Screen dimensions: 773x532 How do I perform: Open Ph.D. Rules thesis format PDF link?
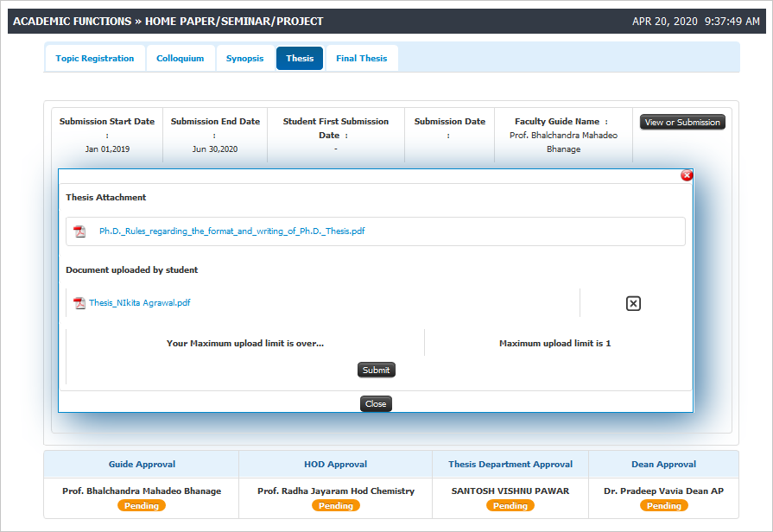tap(232, 231)
